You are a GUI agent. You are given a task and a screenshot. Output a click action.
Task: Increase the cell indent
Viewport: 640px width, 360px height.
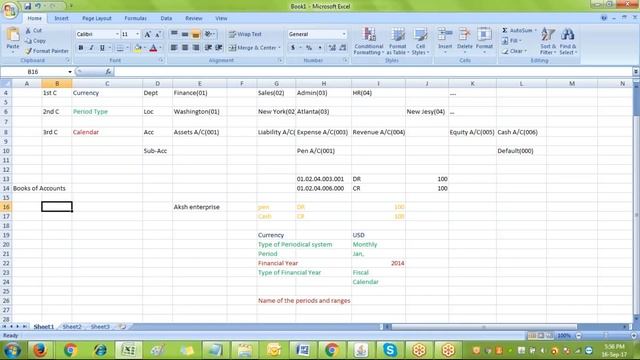[219, 48]
